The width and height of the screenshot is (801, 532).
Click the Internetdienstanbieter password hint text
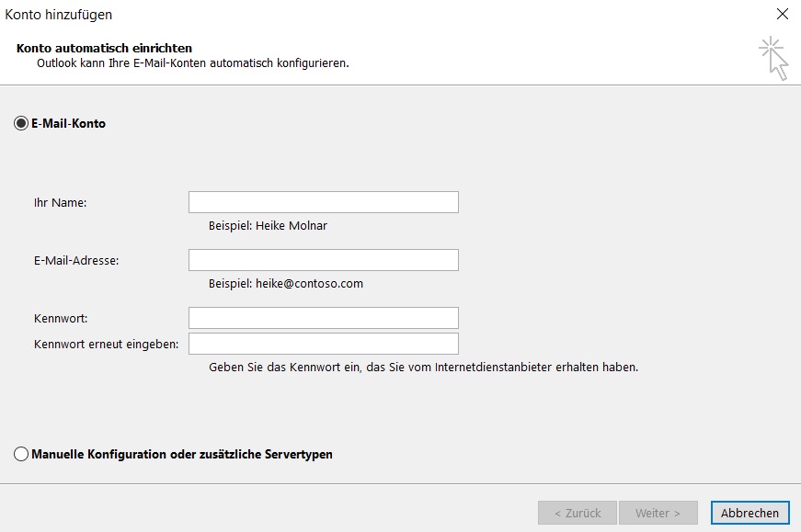423,368
